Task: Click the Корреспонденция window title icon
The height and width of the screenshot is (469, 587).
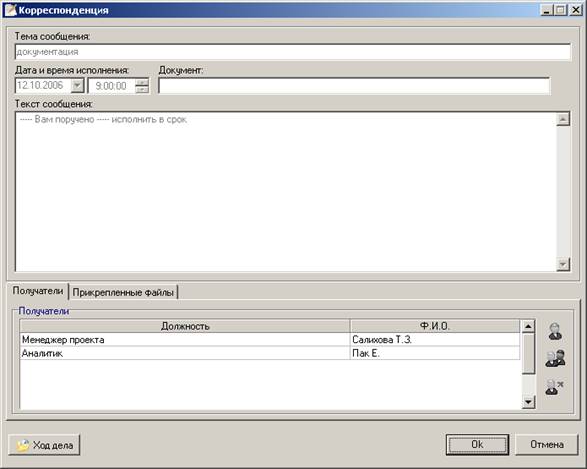Action: click(11, 9)
